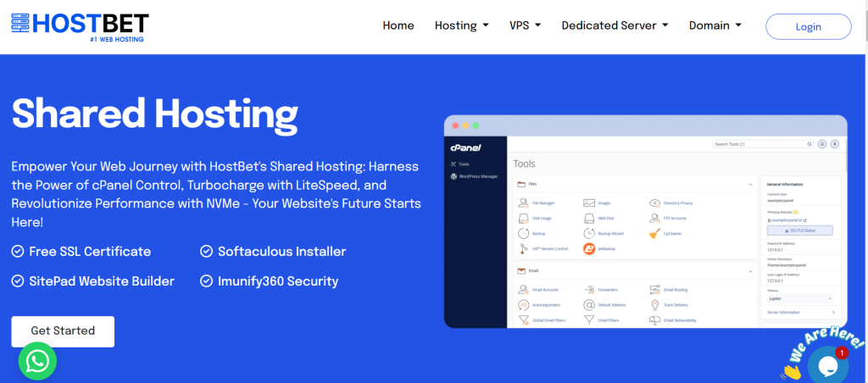Click SitePad Website Builder text
Image resolution: width=868 pixels, height=383 pixels.
[x=102, y=281]
